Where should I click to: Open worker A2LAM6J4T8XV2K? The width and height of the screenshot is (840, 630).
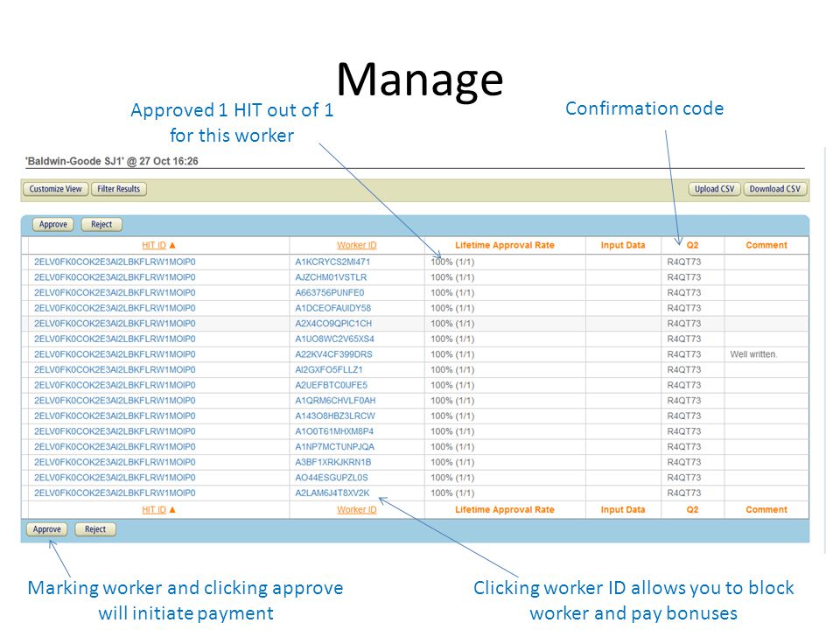point(332,493)
